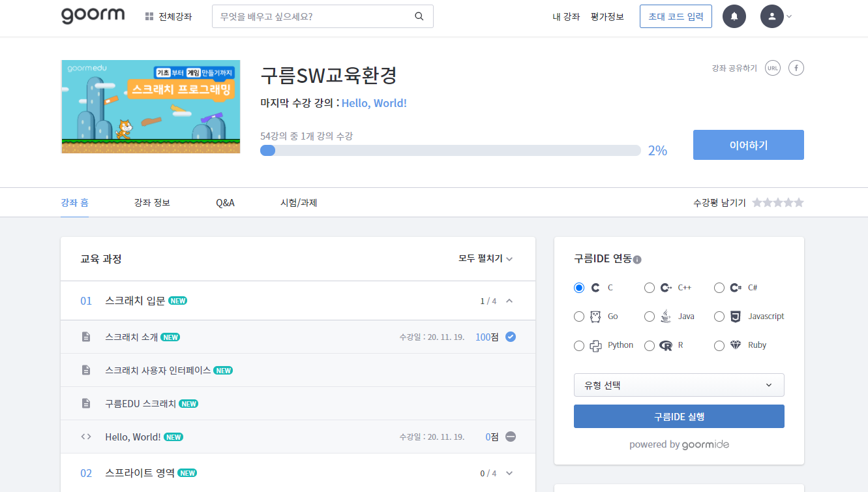The width and height of the screenshot is (868, 492).
Task: Click the 스프라이트 영역 section title
Action: [x=140, y=473]
